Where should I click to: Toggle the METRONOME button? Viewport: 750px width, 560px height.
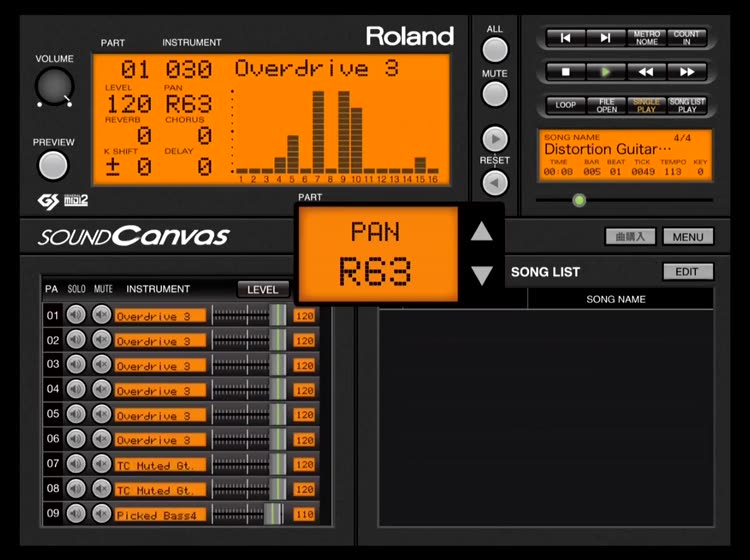[646, 38]
